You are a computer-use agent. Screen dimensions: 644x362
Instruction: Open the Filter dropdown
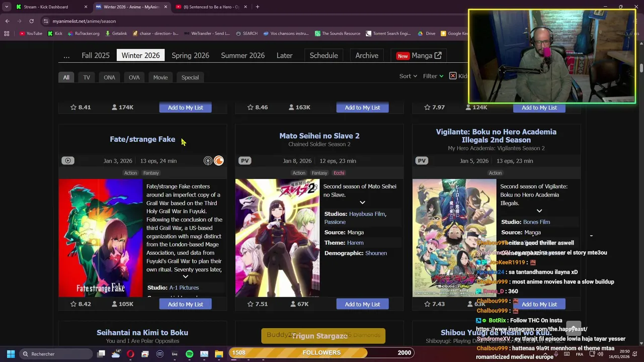point(433,76)
